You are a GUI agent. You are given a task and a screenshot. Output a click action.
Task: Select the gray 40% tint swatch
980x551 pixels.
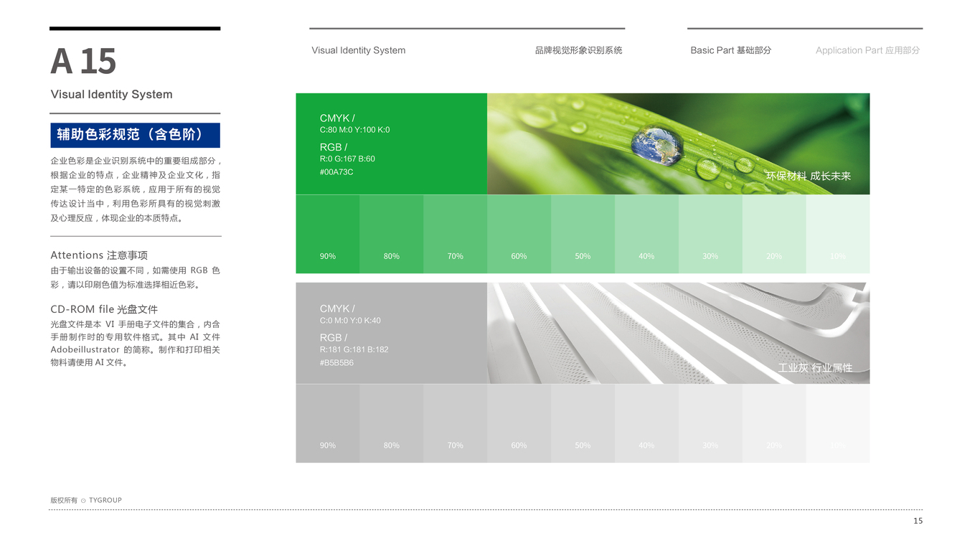click(646, 423)
